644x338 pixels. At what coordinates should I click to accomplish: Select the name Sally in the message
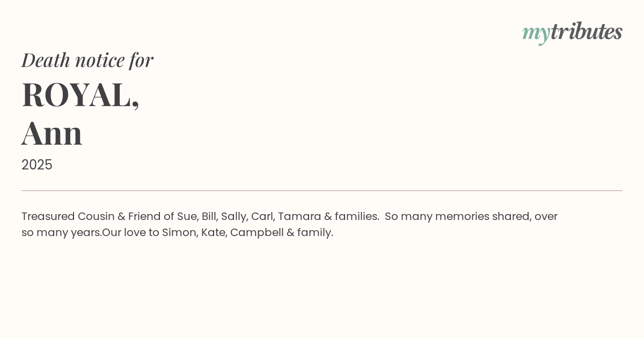[233, 216]
